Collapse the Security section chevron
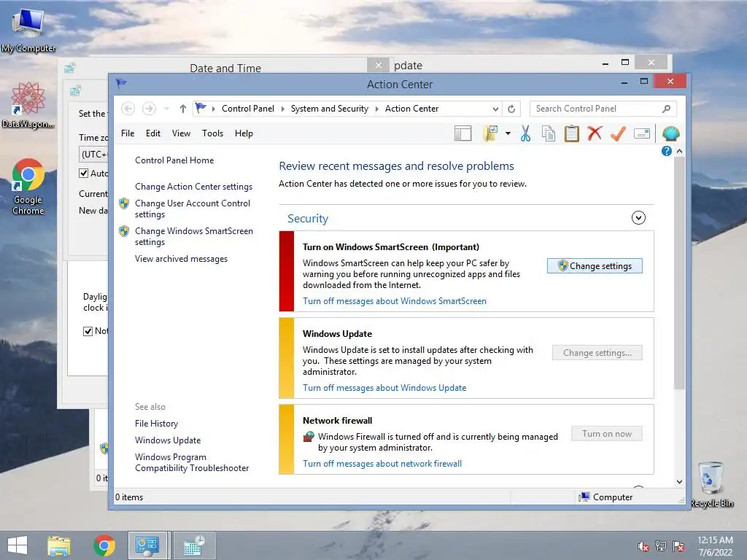The width and height of the screenshot is (747, 560). [638, 217]
